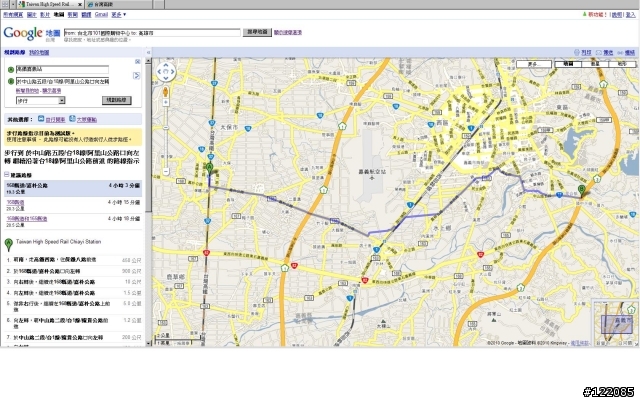640x400 pixels.
Task: Click the green A pin beside Chiayi Station text
Action: point(8,244)
